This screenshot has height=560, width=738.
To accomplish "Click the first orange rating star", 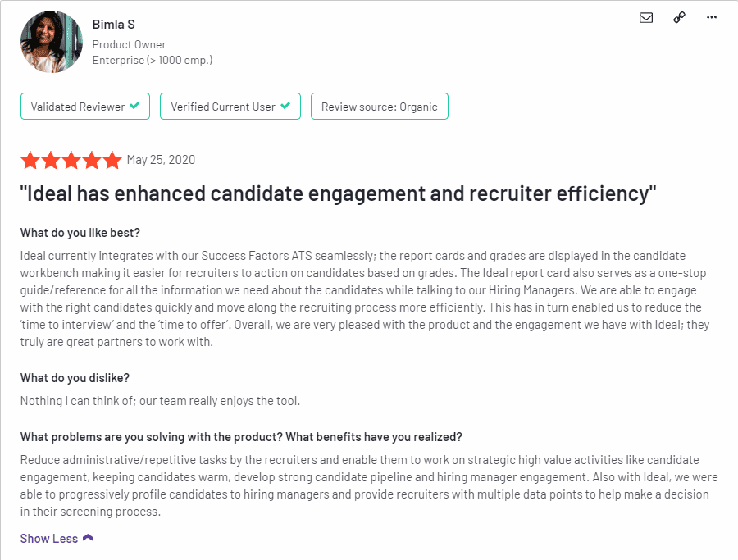I will pos(30,160).
